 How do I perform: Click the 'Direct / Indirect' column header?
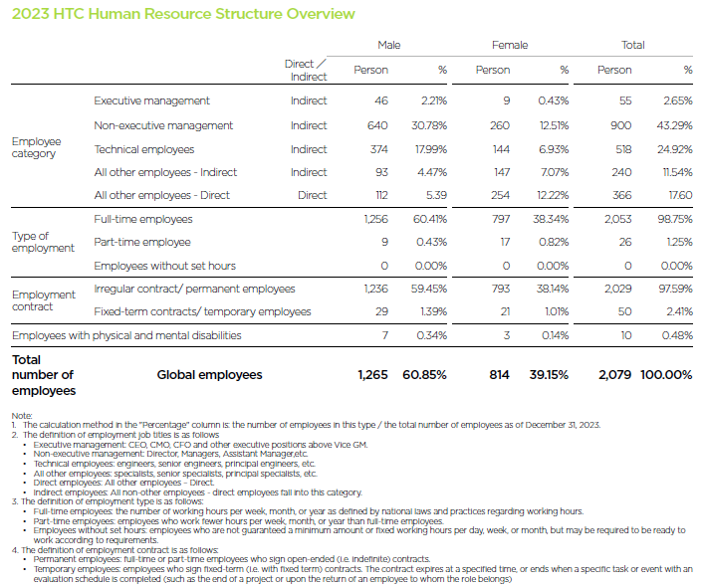(306, 71)
